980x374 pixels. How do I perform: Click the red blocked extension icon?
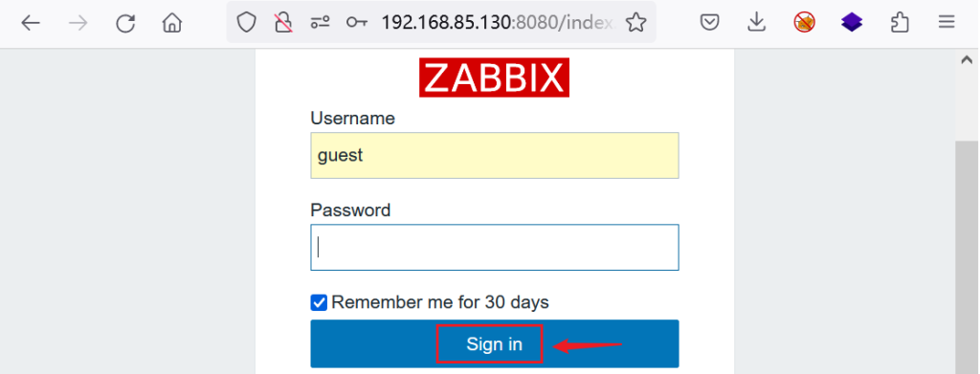[x=804, y=24]
